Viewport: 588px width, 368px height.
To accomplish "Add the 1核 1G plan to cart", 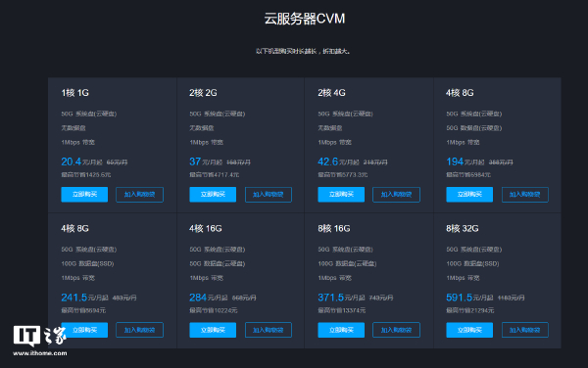I will pyautogui.click(x=139, y=195).
